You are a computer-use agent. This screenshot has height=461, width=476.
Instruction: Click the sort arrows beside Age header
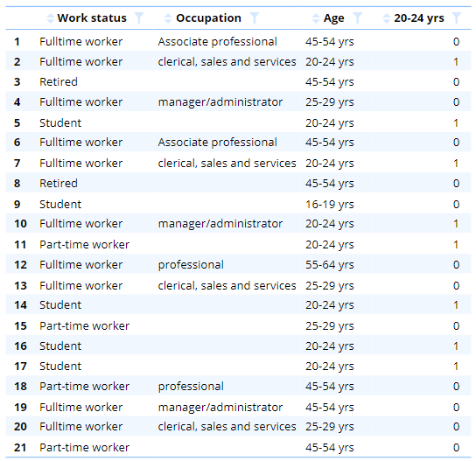point(316,18)
